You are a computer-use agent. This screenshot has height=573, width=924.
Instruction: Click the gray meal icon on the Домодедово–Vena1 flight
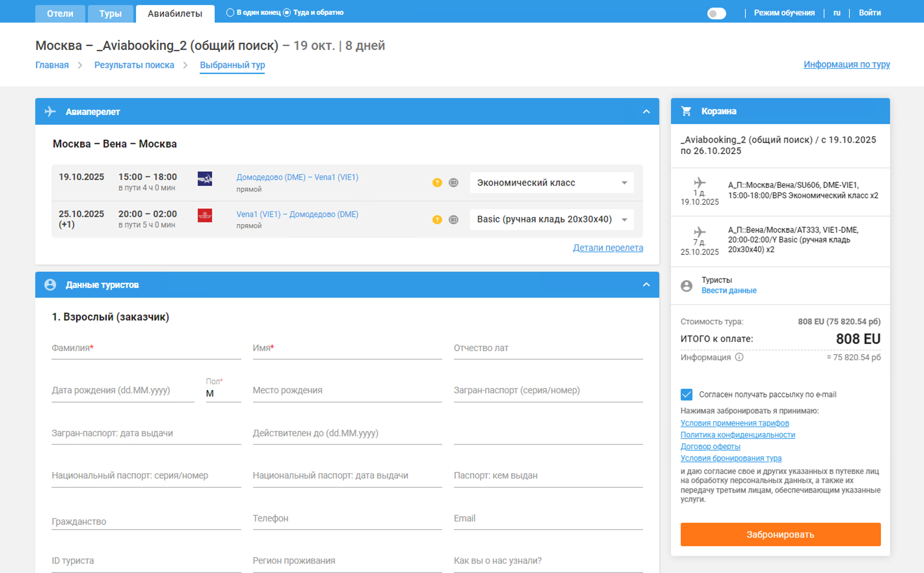point(453,183)
